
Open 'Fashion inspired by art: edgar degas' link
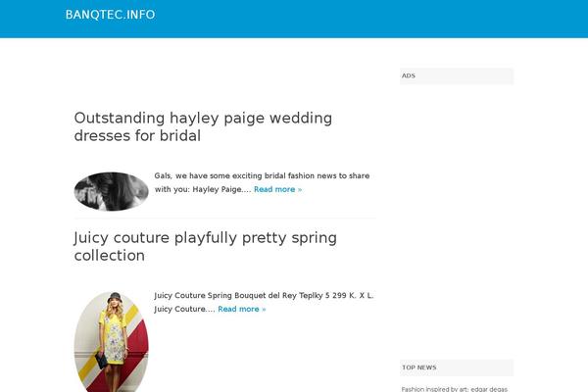pyautogui.click(x=454, y=389)
